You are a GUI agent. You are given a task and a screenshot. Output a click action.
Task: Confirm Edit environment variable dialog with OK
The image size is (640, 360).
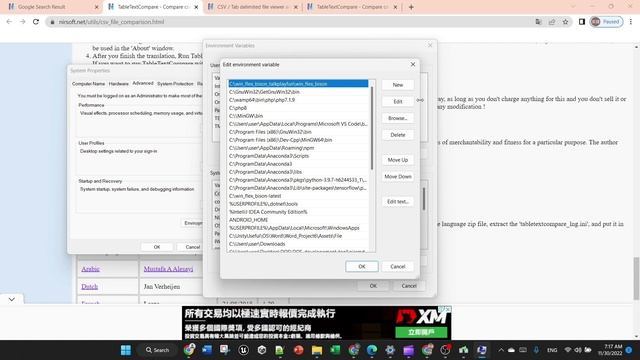click(362, 267)
